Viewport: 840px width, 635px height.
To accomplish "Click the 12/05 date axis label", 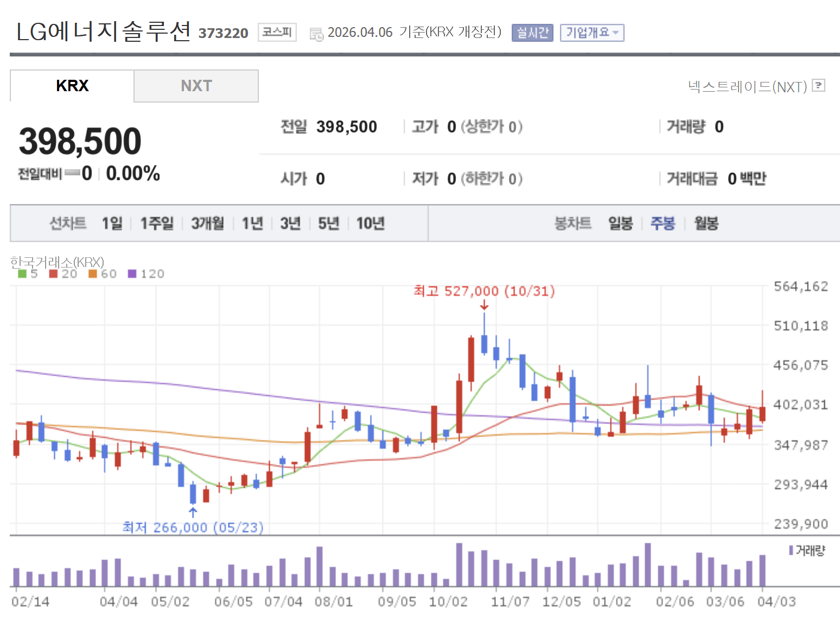I will 562,601.
